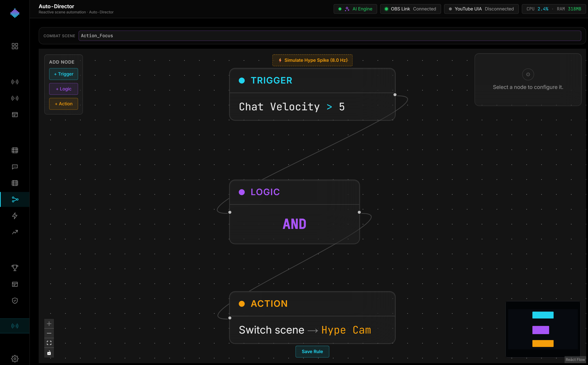
Task: Click the CPU and RAM usage readout
Action: 554,9
